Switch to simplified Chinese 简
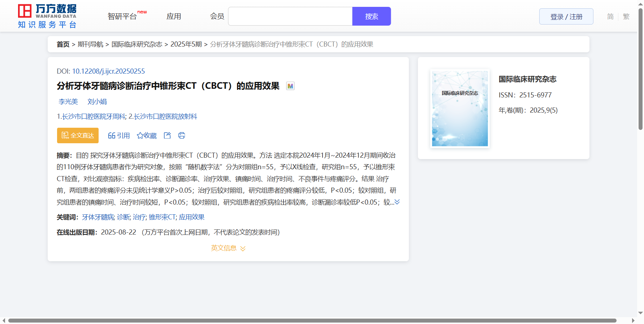 pyautogui.click(x=610, y=17)
